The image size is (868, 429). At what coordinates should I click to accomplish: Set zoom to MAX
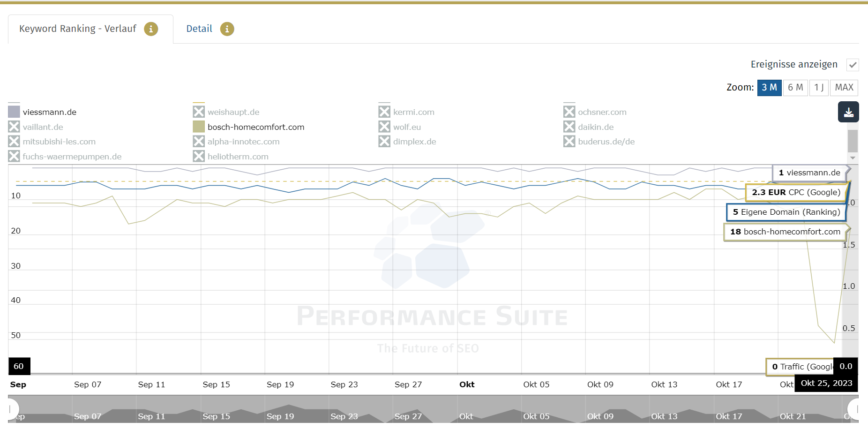[844, 88]
